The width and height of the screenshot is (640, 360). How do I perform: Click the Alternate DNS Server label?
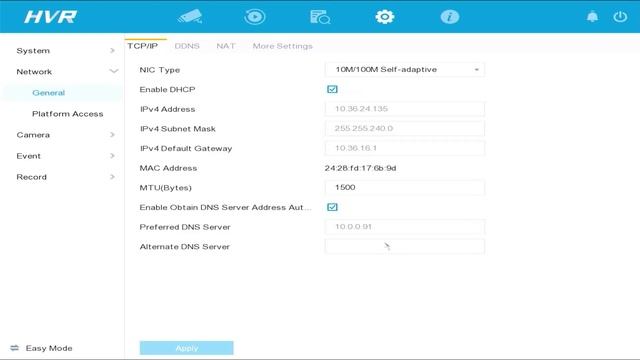pyautogui.click(x=184, y=247)
